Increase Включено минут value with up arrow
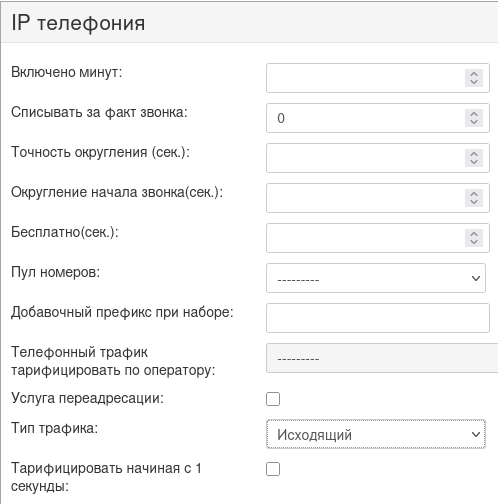This screenshot has width=498, height=504. [x=474, y=74]
